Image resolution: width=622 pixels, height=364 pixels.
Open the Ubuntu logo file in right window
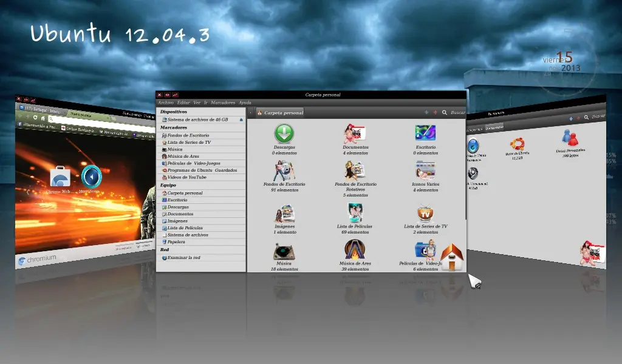[517, 143]
